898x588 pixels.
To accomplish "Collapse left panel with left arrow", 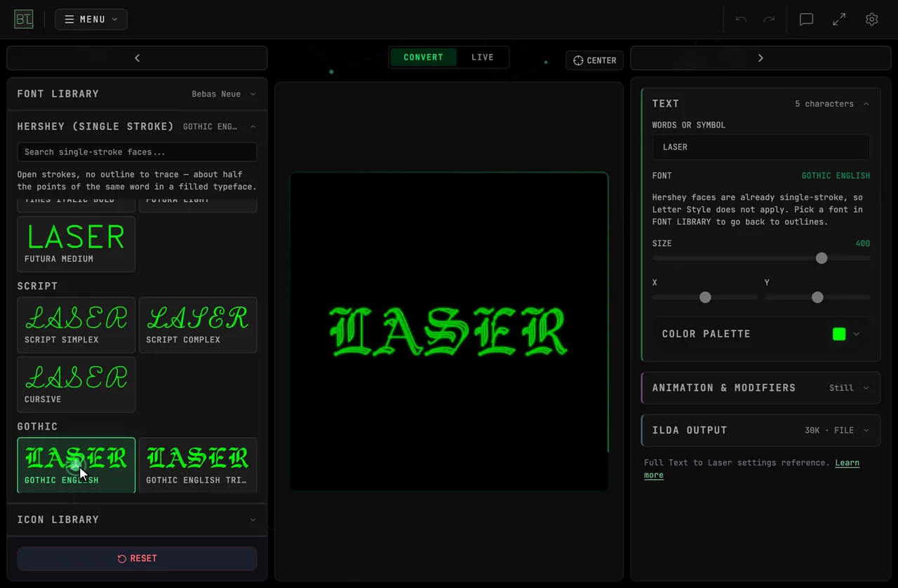I will click(x=137, y=58).
